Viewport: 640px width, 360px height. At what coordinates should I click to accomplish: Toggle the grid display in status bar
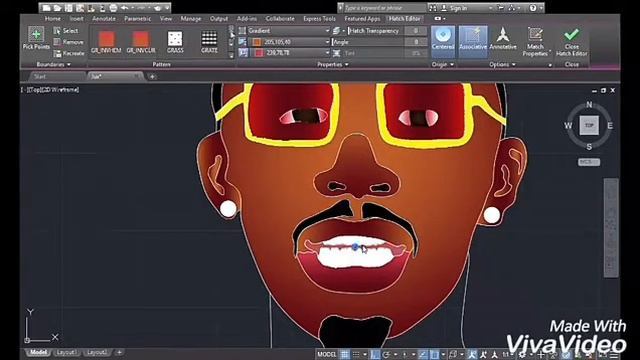[x=344, y=354]
